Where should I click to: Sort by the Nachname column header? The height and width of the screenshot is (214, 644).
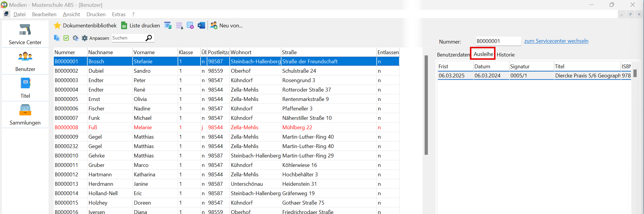pyautogui.click(x=110, y=52)
